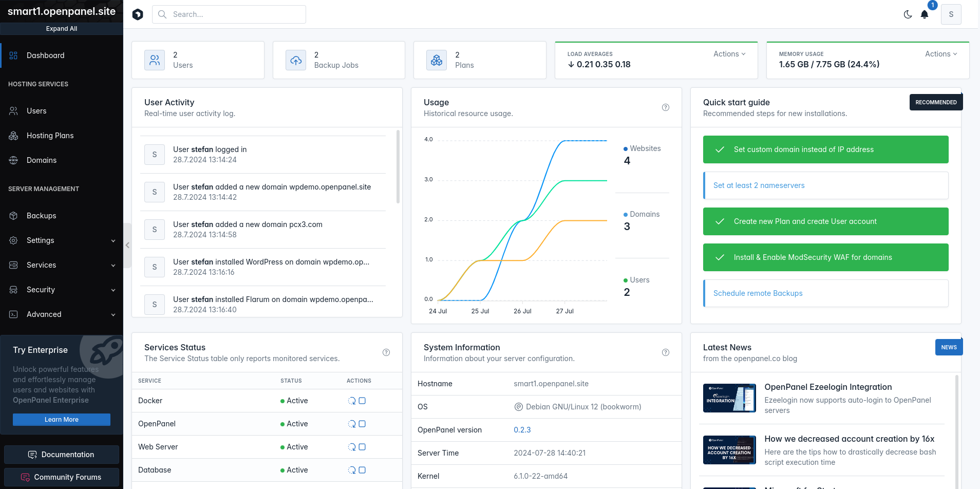
Task: Click Install & Enable ModSecurity WAF step
Action: [825, 257]
